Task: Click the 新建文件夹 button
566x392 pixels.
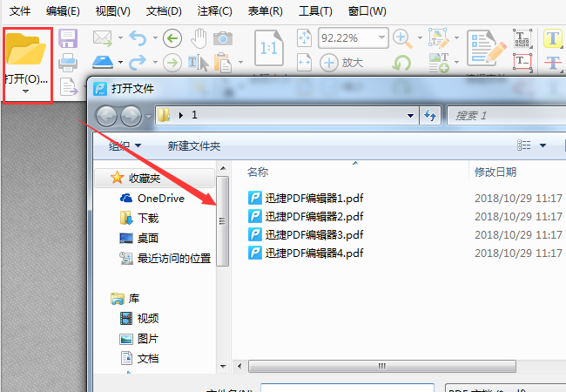Action: [x=194, y=145]
